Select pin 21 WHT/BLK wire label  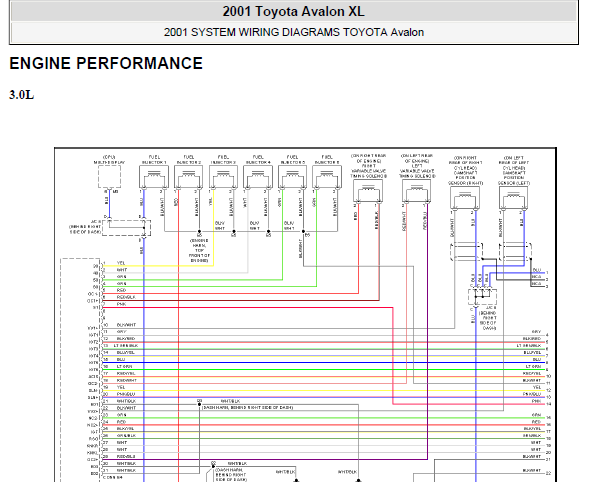(x=126, y=401)
